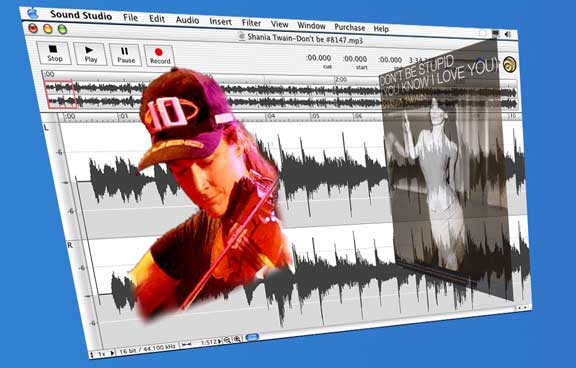
Task: Open the Purchase menu
Action: [349, 27]
